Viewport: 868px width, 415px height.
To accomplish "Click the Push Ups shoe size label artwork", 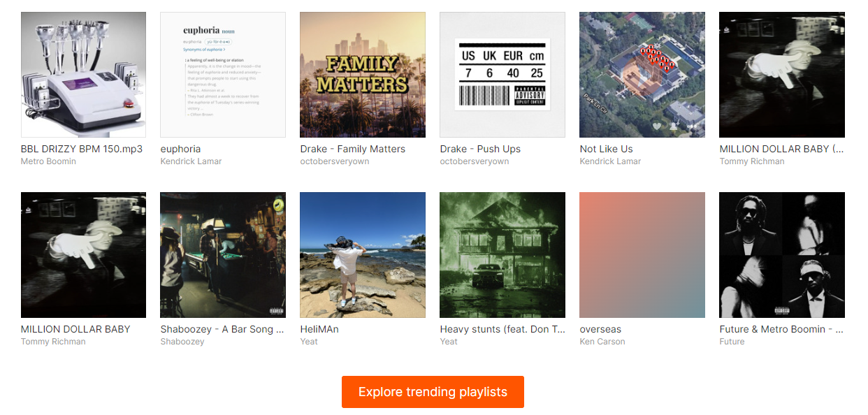I will [x=502, y=75].
